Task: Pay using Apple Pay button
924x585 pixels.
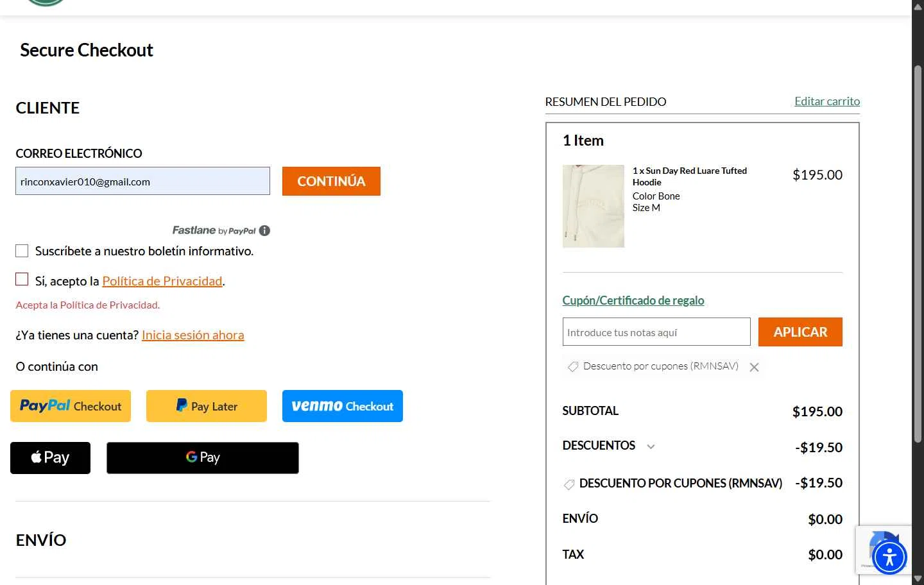Action: [x=50, y=458]
